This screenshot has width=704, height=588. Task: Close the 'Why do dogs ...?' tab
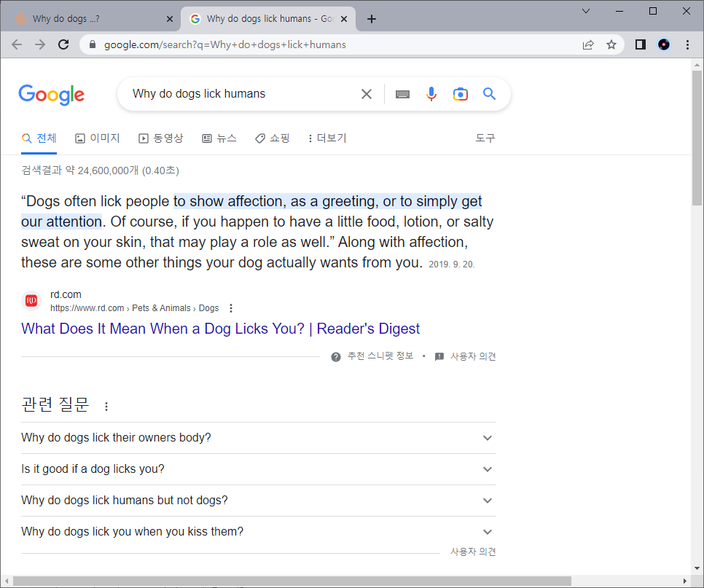coord(170,19)
